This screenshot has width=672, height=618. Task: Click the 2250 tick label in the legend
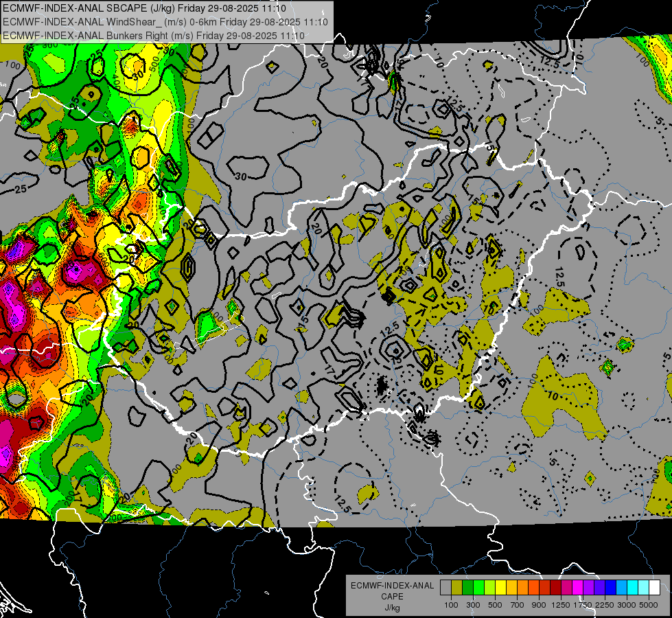[605, 605]
